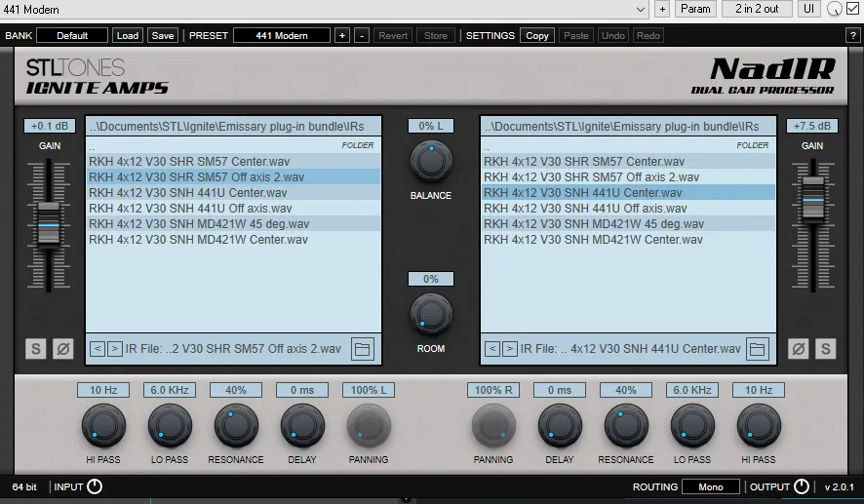
Task: Click the Undo button
Action: point(612,36)
